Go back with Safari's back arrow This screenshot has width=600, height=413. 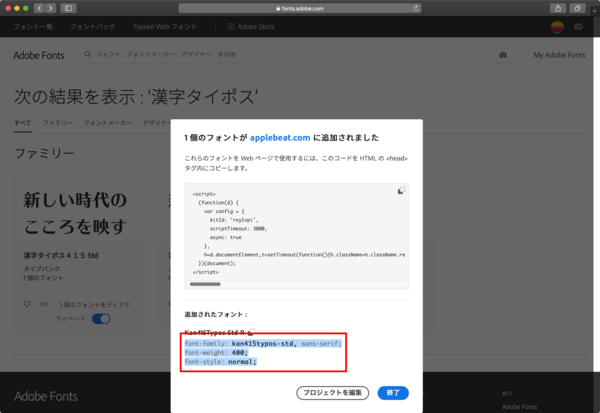[39, 8]
